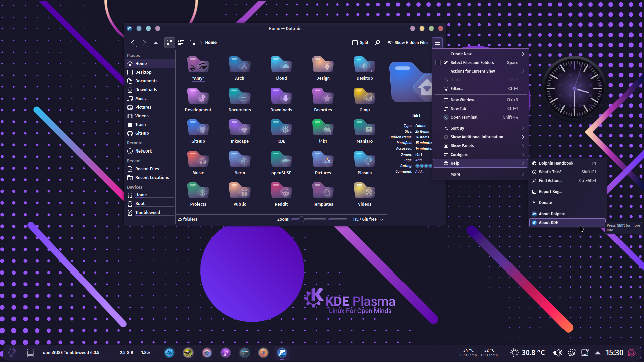Expand the Create New submenu
This screenshot has width=644, height=362.
[481, 54]
